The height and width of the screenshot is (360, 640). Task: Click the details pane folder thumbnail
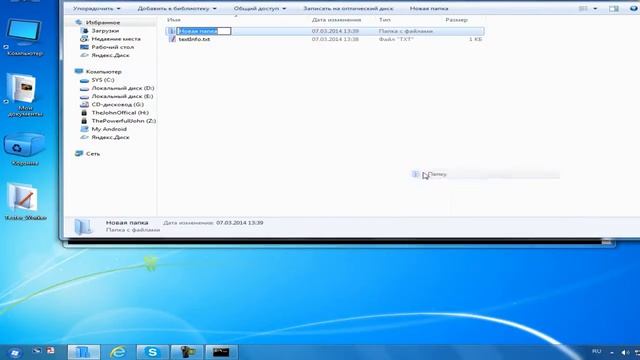(84, 227)
